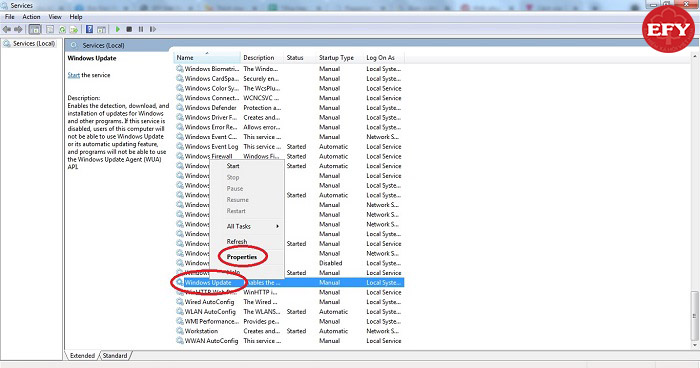Toggle the Show/Hide Action Pane toolbar icon
Image resolution: width=700 pixels, height=368 pixels.
(102, 29)
